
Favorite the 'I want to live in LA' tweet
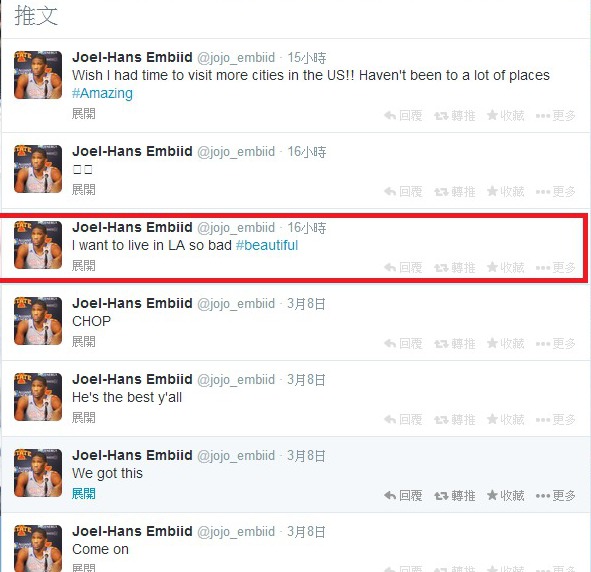click(505, 268)
